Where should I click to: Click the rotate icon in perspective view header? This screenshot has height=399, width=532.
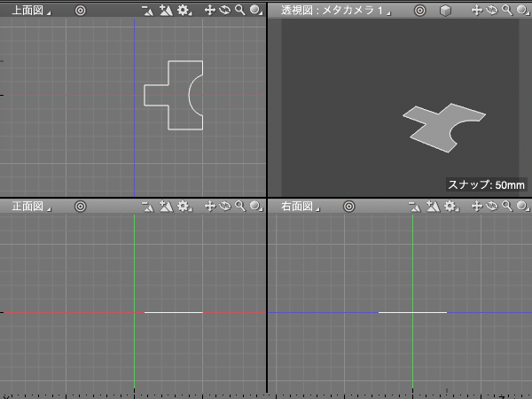click(492, 11)
